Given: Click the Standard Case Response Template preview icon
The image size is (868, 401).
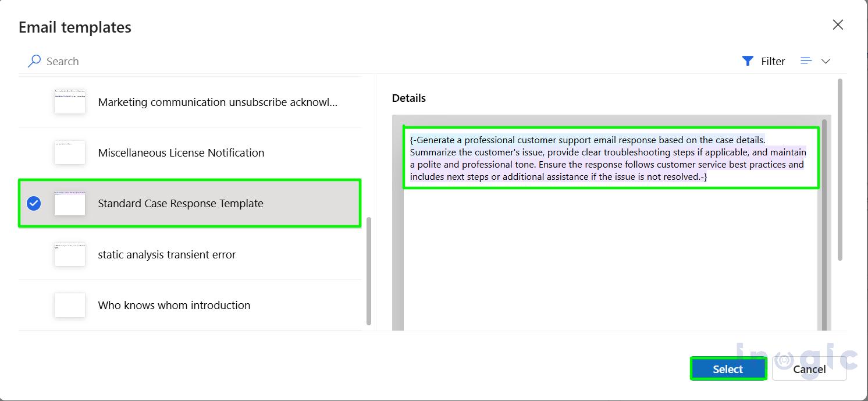Looking at the screenshot, I should tap(69, 203).
